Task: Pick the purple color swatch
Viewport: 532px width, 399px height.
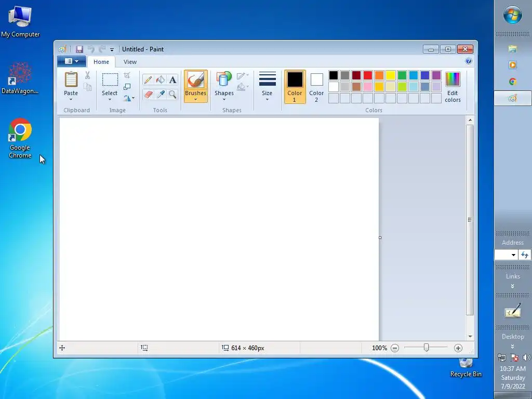Action: (436, 75)
